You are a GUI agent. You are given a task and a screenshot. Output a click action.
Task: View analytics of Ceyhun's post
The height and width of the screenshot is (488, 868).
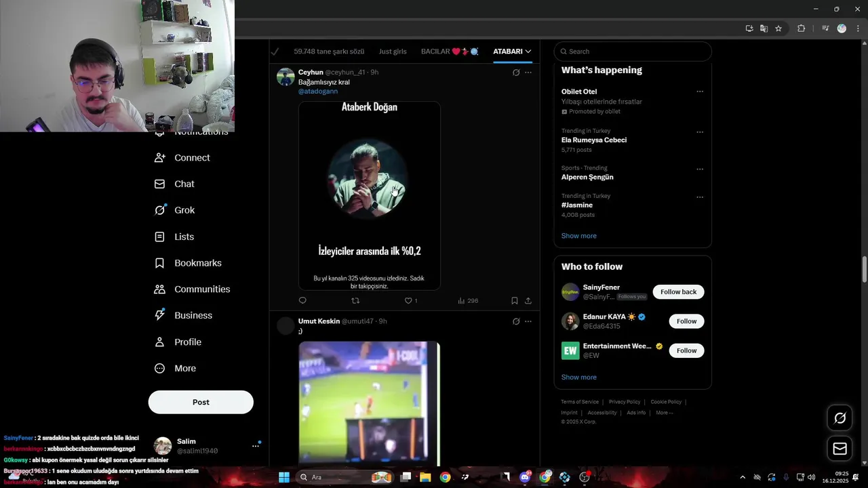tap(468, 300)
